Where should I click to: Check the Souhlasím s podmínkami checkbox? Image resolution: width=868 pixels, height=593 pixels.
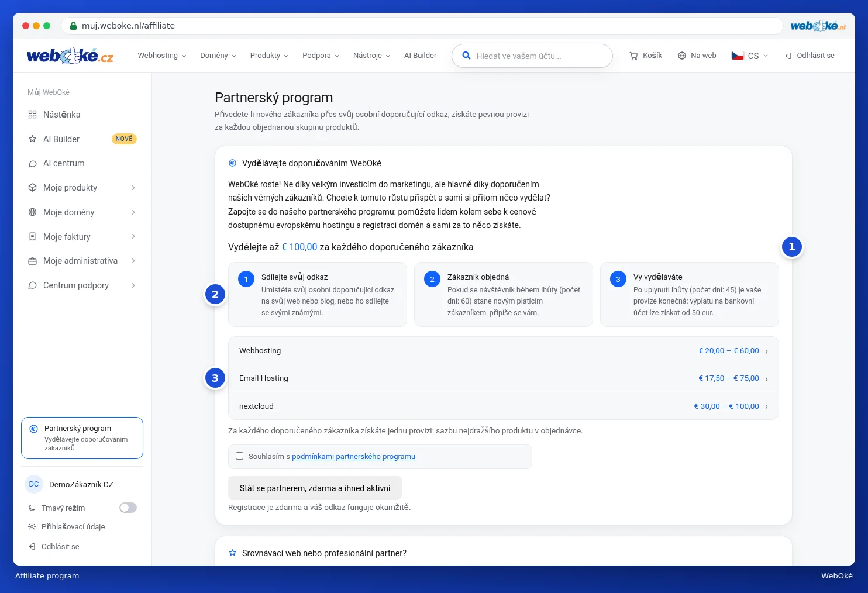click(x=239, y=456)
